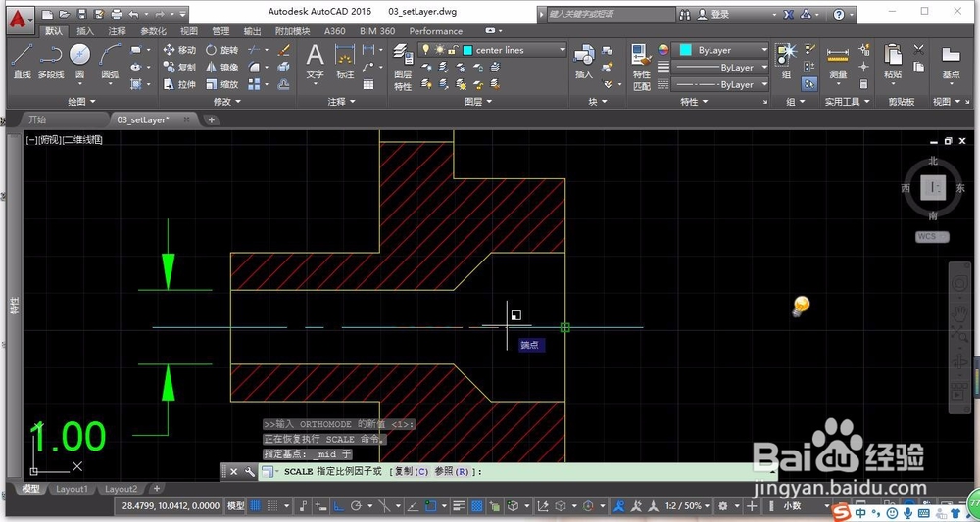Click the 镜像 (Mirror) tool

click(221, 67)
